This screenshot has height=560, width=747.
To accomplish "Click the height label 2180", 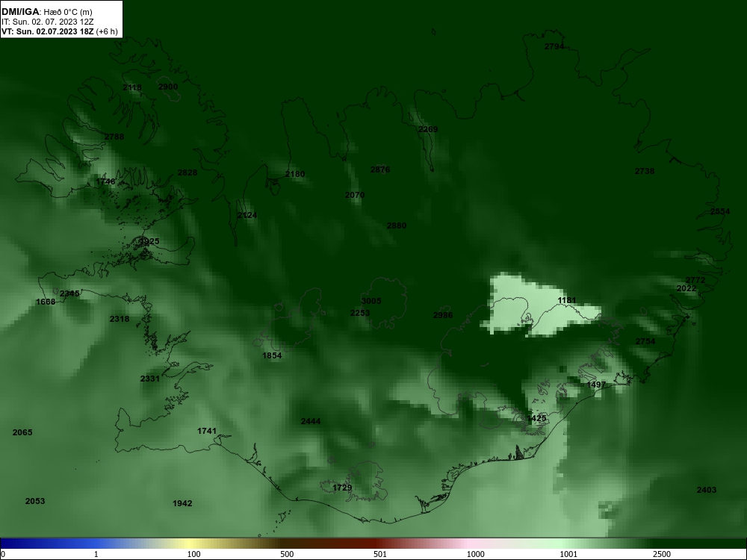I will (x=295, y=174).
